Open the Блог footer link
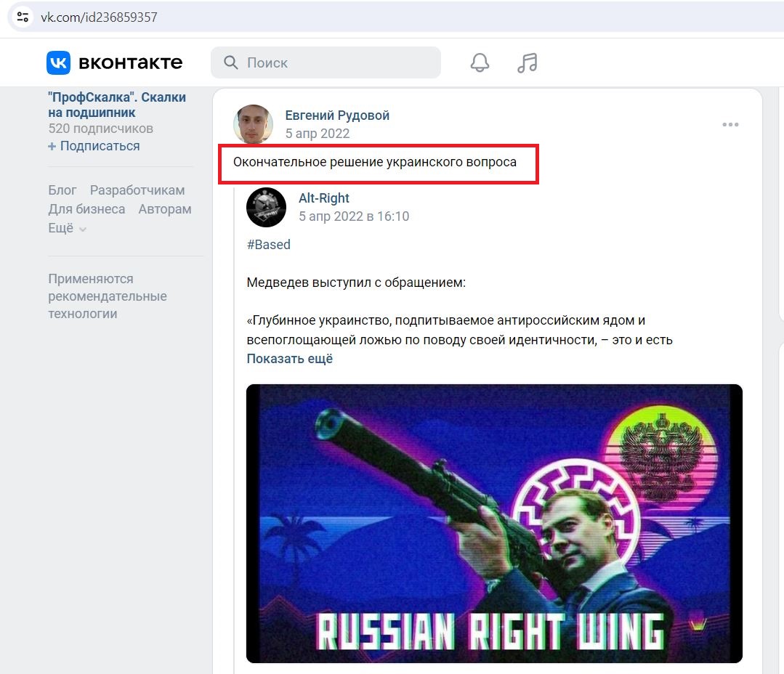 coord(62,190)
